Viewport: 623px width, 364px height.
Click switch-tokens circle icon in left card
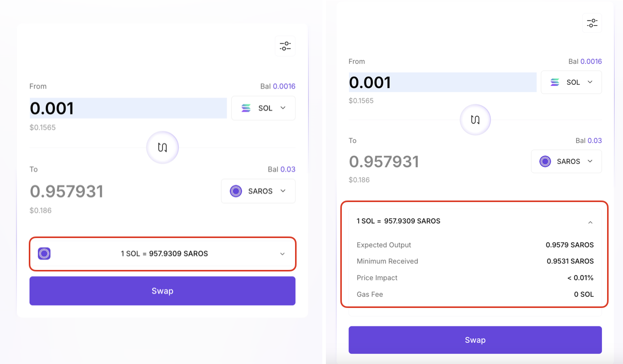[162, 148]
